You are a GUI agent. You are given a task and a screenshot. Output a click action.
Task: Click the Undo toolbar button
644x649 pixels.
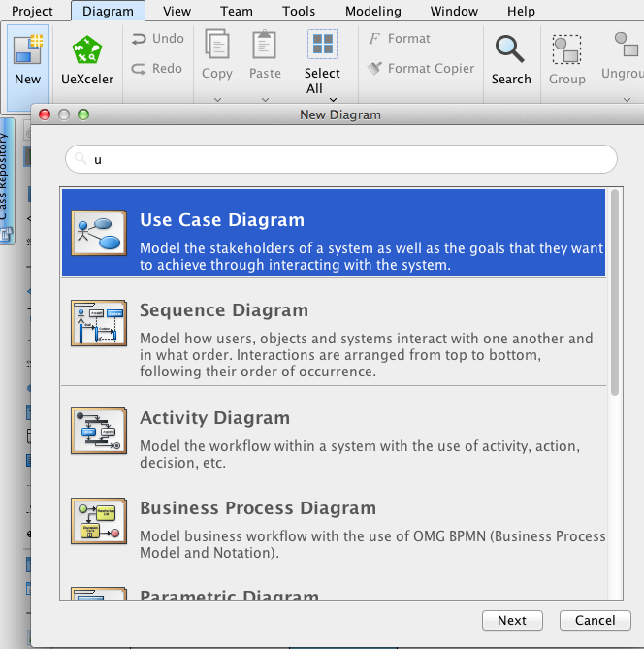[156, 39]
